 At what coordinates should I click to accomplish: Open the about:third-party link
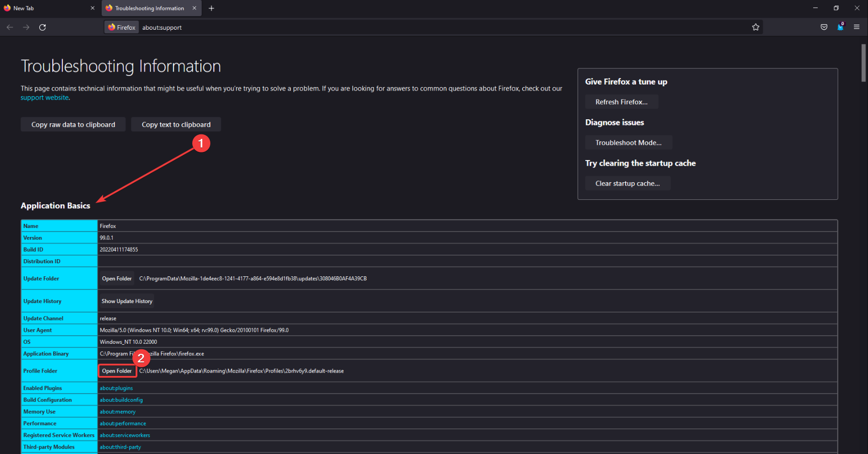pos(120,447)
